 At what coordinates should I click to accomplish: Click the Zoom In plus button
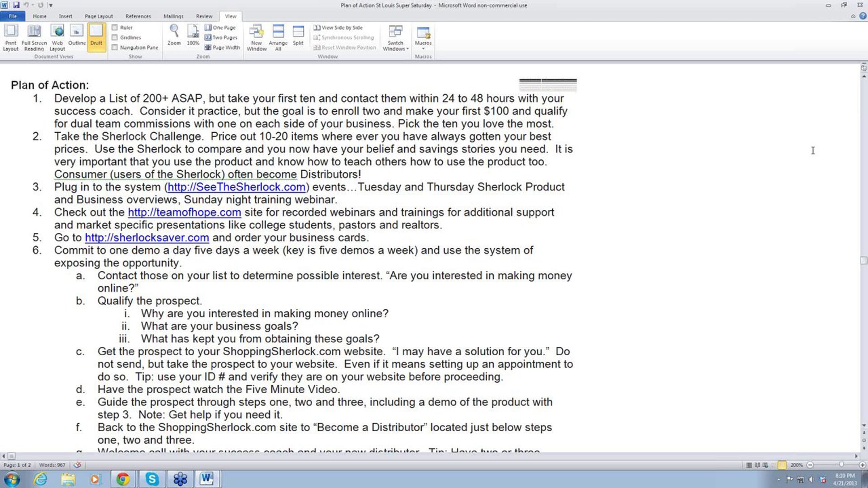coord(863,465)
